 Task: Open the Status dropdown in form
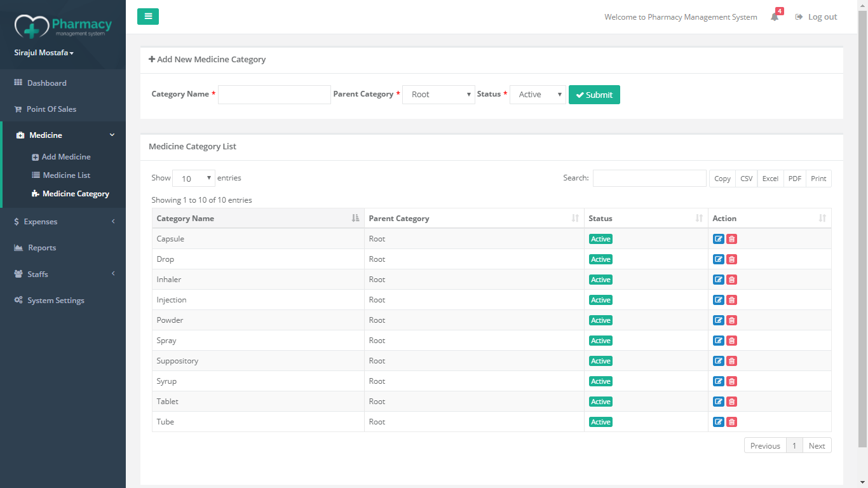[x=538, y=95]
